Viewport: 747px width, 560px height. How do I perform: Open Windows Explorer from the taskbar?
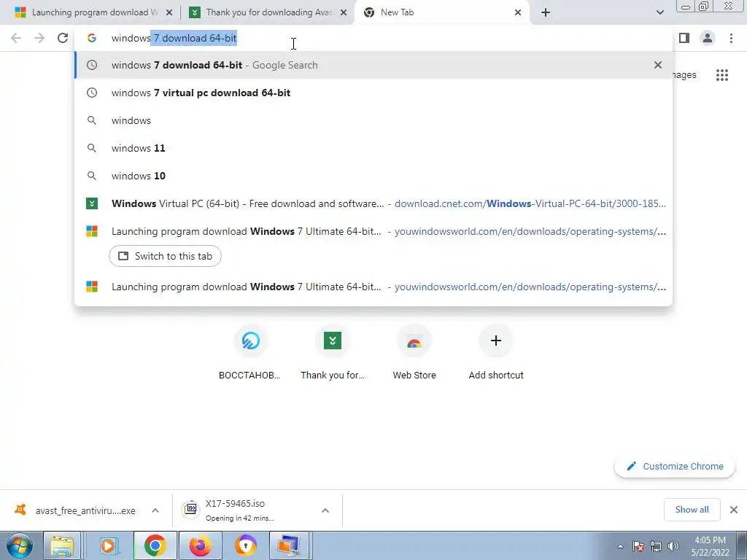pyautogui.click(x=63, y=545)
